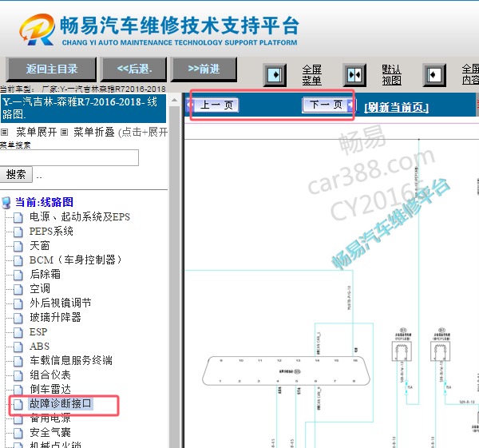Viewport: 479px width, 448px height.
Task: Open 组合仪表 instrument cluster diagram
Action: pos(50,375)
